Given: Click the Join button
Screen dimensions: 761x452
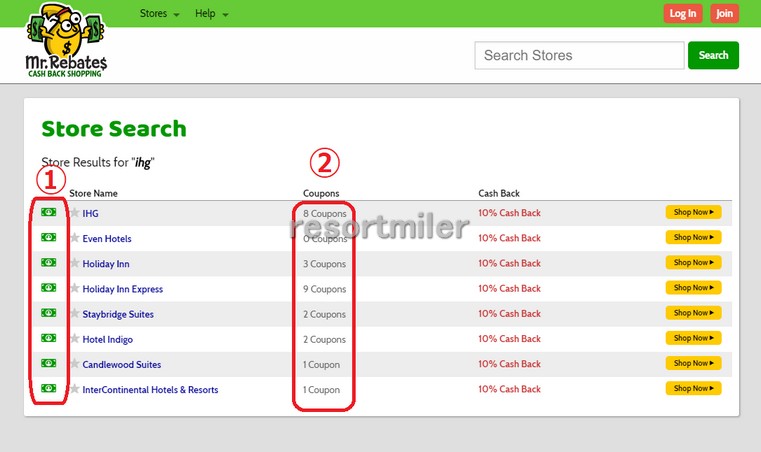Looking at the screenshot, I should [724, 13].
